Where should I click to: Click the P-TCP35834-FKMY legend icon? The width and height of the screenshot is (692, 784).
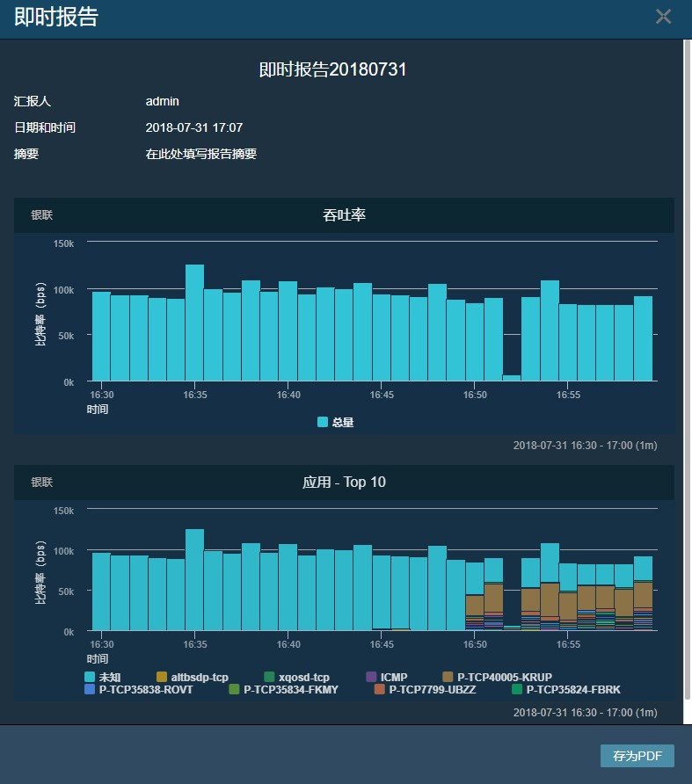[x=234, y=690]
